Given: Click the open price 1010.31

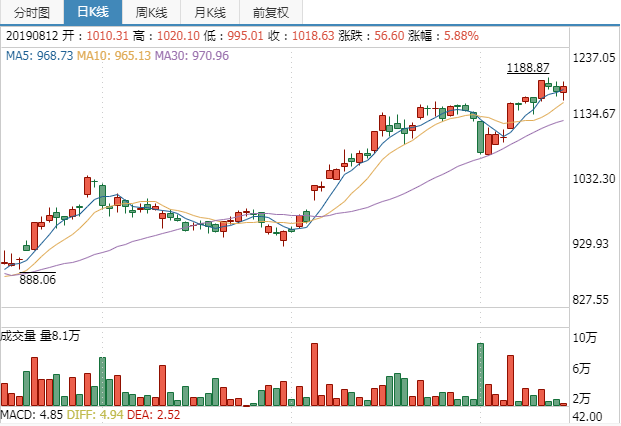Looking at the screenshot, I should [x=107, y=36].
